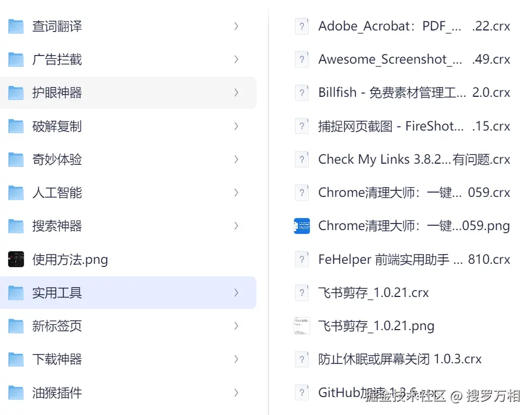This screenshot has height=415, width=532.
Task: Expand the 人工智能 folder arrow
Action: tap(236, 193)
